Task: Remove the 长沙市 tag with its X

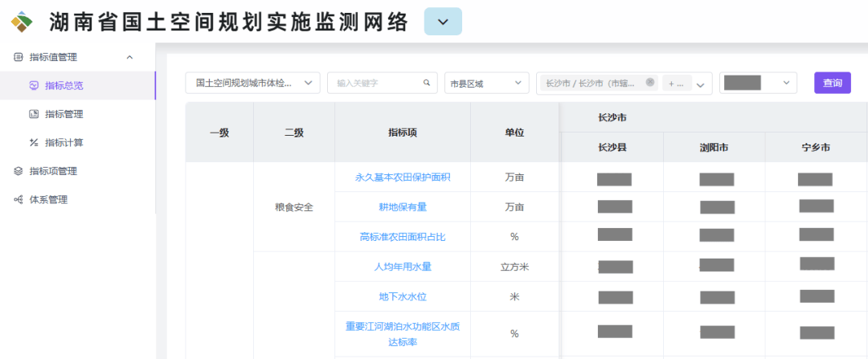Action: click(650, 82)
